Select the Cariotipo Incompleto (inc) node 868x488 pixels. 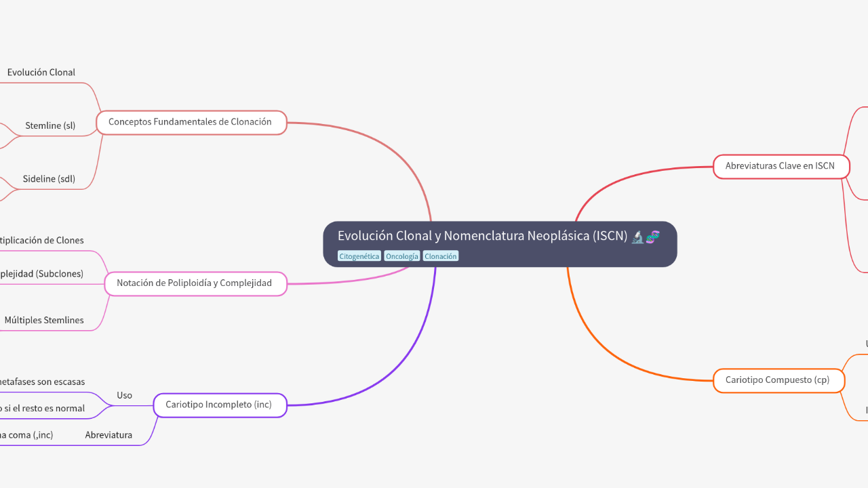[219, 405]
